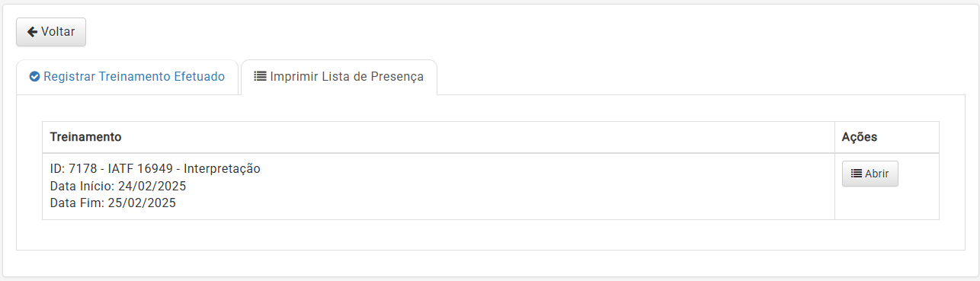980x281 pixels.
Task: Select the Imprimir Lista de Presença tab
Action: [x=338, y=77]
